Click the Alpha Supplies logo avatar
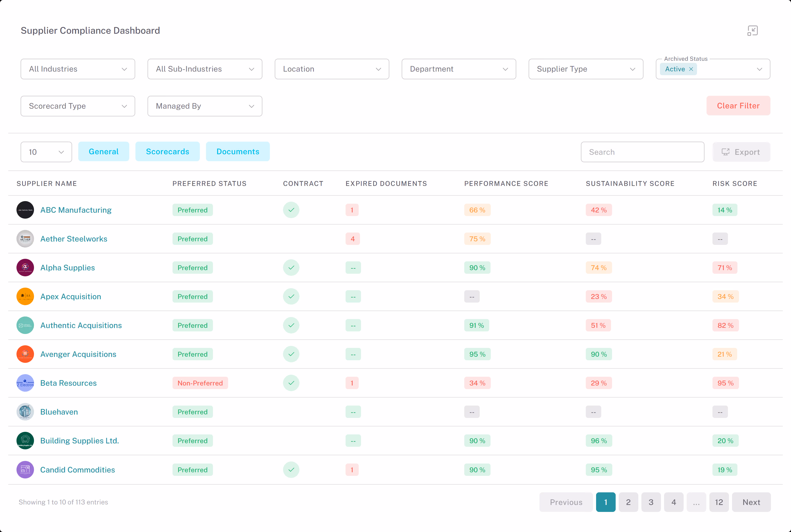This screenshot has width=791, height=532. (25, 268)
